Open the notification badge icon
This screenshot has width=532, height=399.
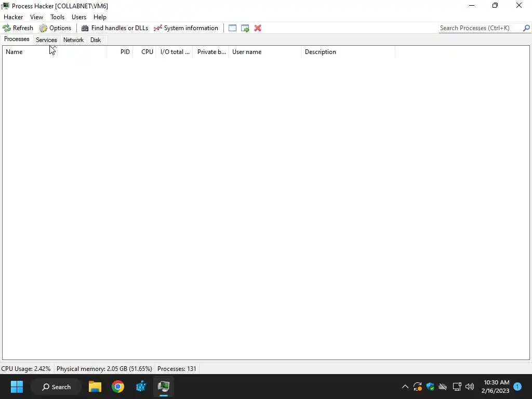(517, 387)
